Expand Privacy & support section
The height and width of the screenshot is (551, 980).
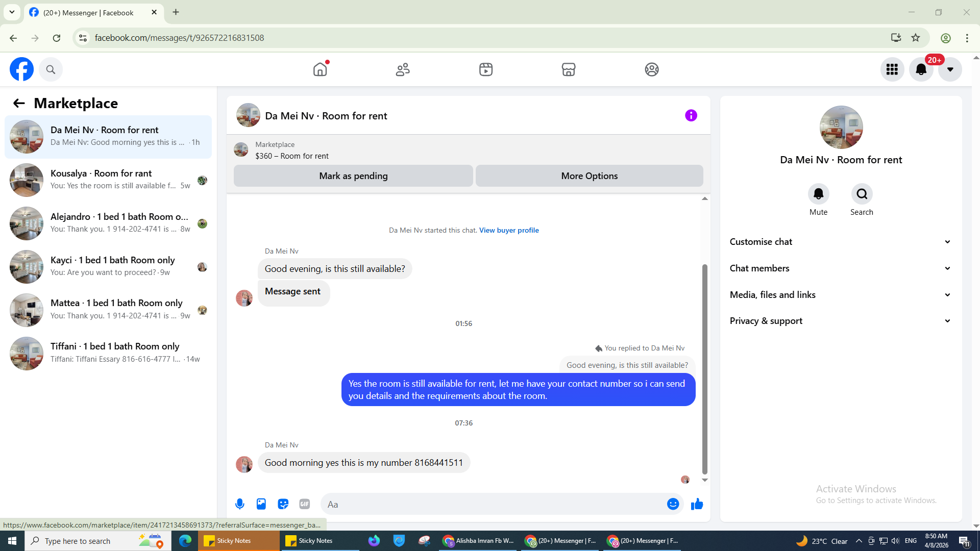pyautogui.click(x=840, y=321)
